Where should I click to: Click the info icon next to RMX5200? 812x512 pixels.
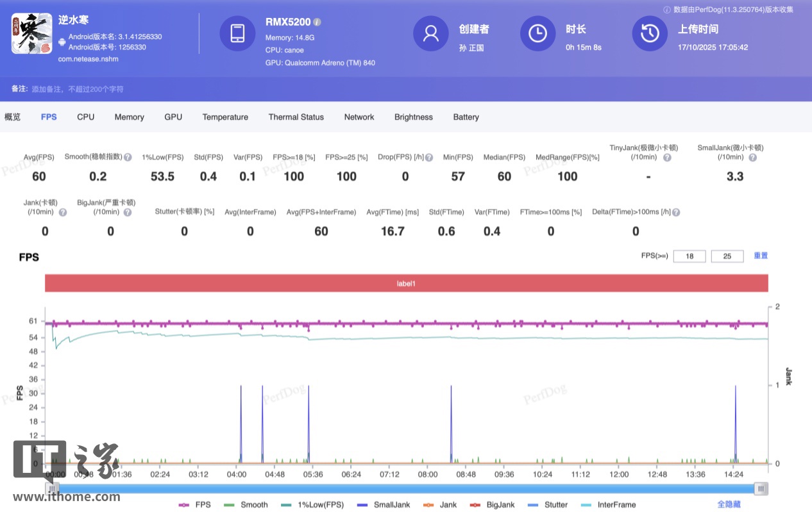317,22
